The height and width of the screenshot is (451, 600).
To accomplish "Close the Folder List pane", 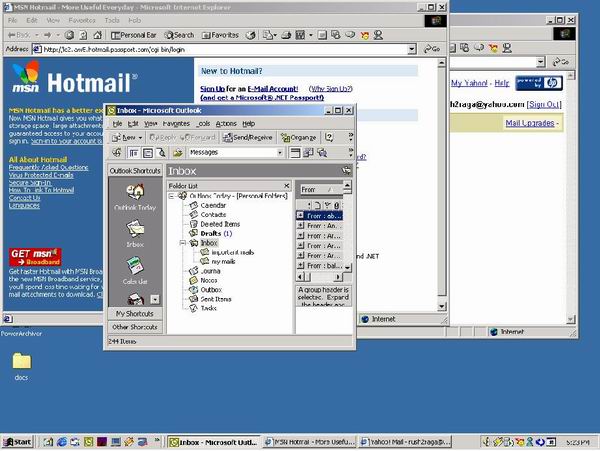I will coord(287,186).
